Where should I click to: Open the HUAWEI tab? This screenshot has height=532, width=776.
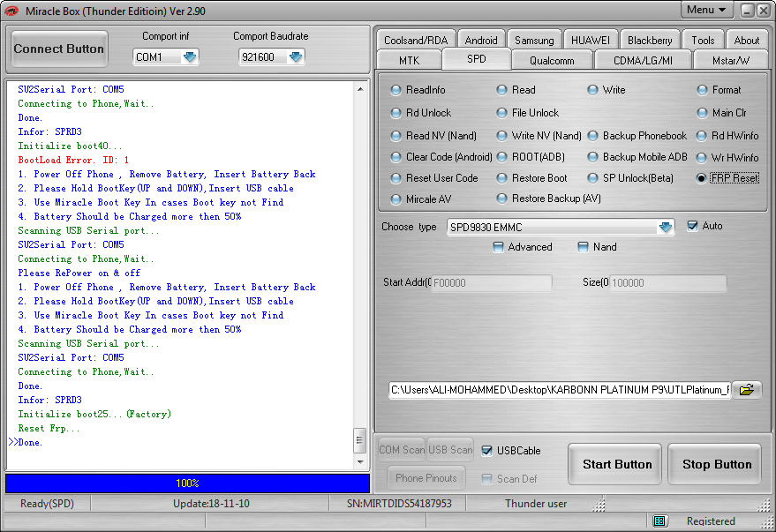click(x=590, y=40)
